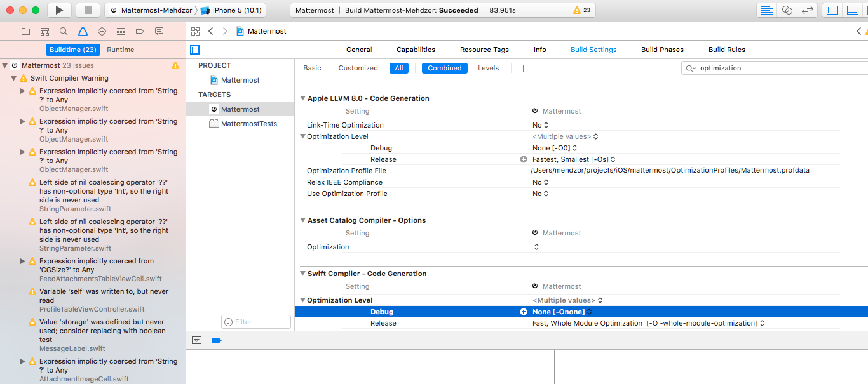Screen dimensions: 868x384
Task: Open the debug navigator
Action: pyautogui.click(x=121, y=31)
